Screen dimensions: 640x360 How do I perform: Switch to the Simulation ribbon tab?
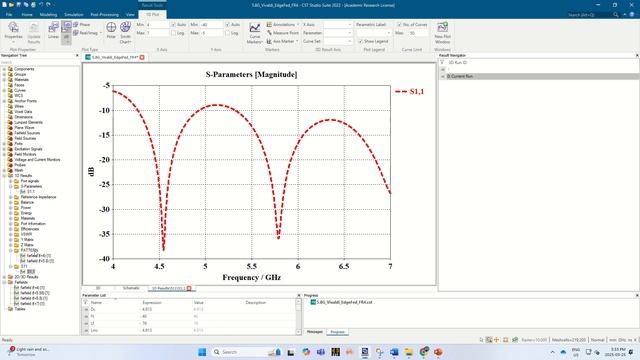coord(74,15)
